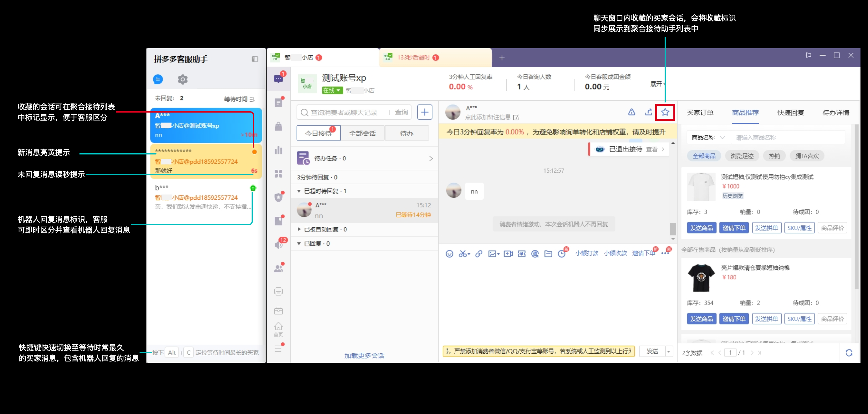Image resolution: width=868 pixels, height=414 pixels.
Task: Switch to 全部会话 tab
Action: pyautogui.click(x=362, y=134)
